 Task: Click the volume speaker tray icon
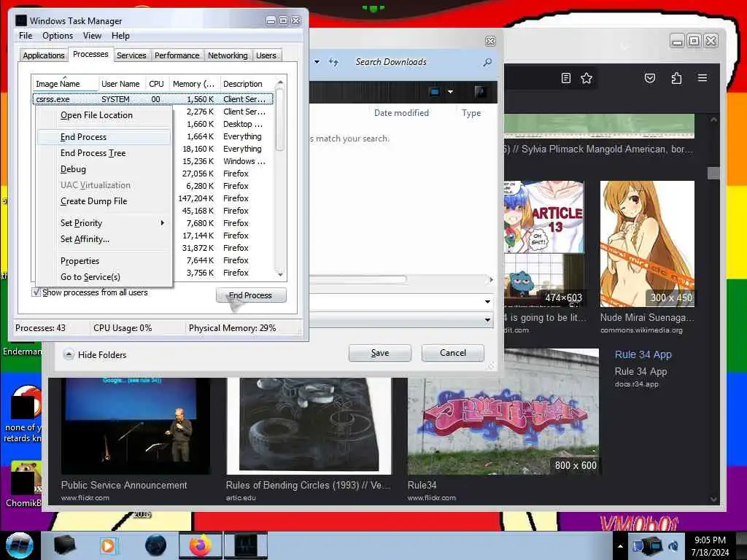[x=673, y=546]
